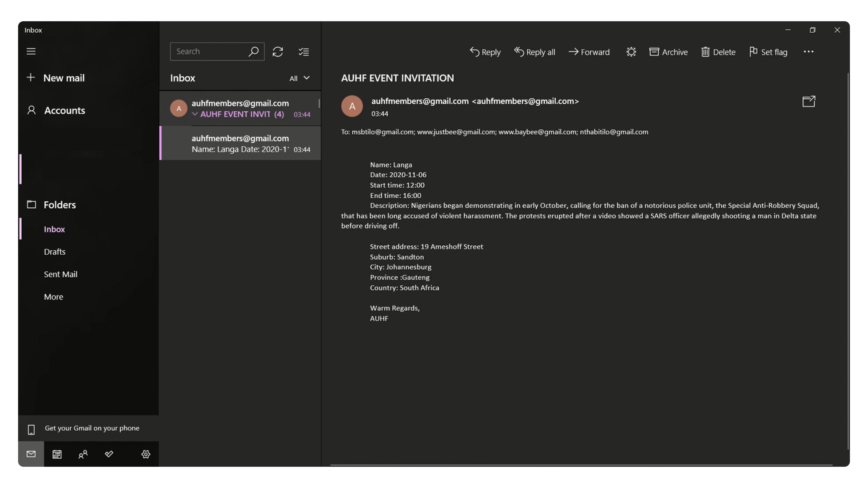
Task: Open message in a new window icon
Action: coord(809,101)
